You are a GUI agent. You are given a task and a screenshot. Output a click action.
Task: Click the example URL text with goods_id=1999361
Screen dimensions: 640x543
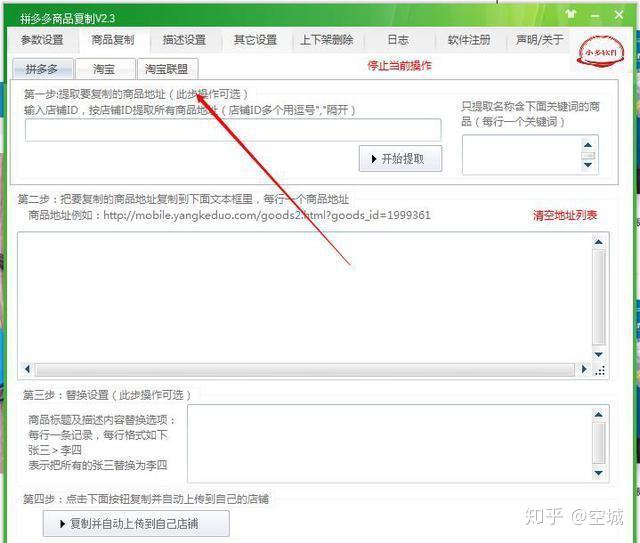pos(267,215)
